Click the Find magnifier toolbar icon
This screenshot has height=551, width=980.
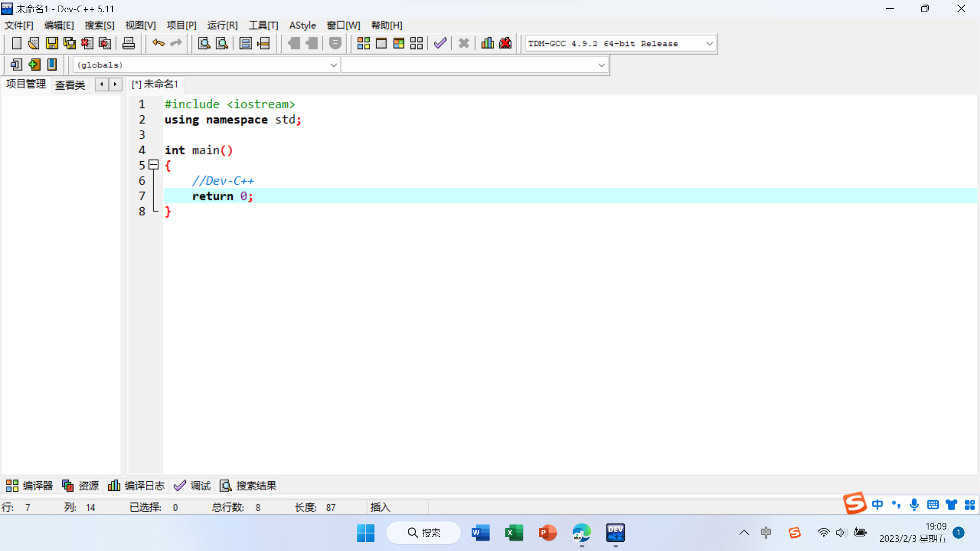coord(204,43)
